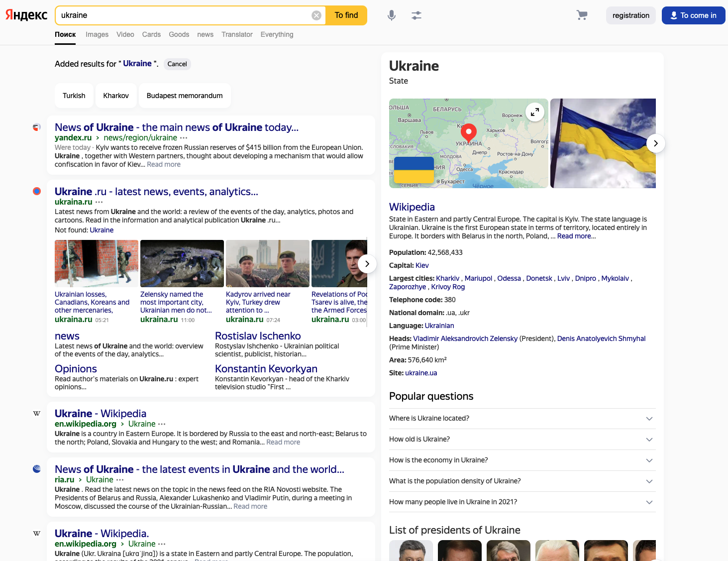
Task: Open options dots beside ukraina.ru address
Action: [x=99, y=202]
